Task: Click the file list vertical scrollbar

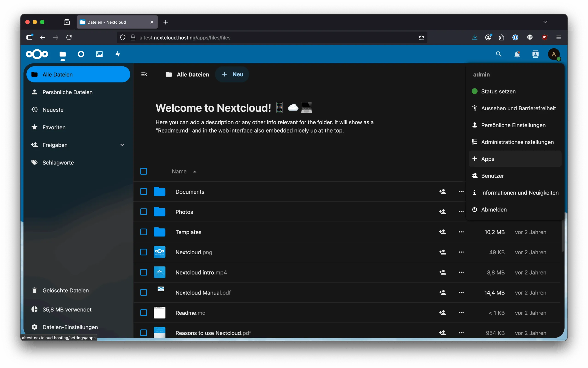Action: (x=563, y=236)
